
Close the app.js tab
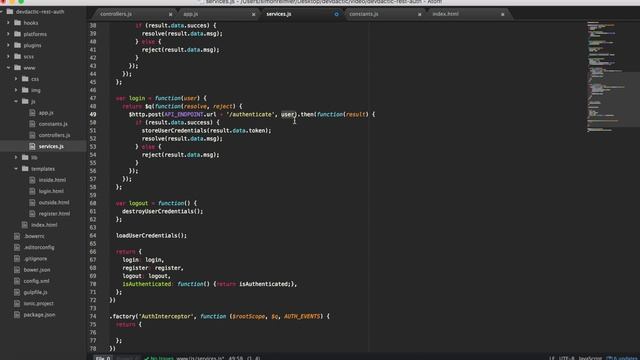pyautogui.click(x=253, y=14)
